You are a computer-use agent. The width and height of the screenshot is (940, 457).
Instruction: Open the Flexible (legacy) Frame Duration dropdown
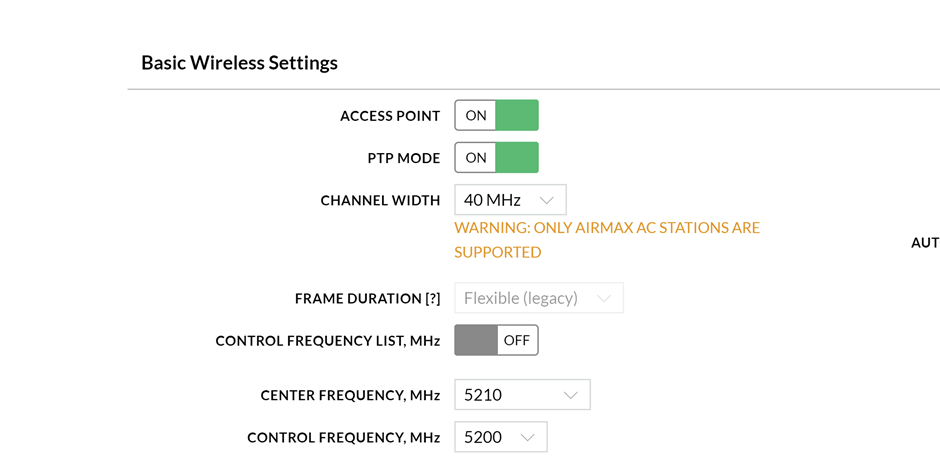click(538, 298)
